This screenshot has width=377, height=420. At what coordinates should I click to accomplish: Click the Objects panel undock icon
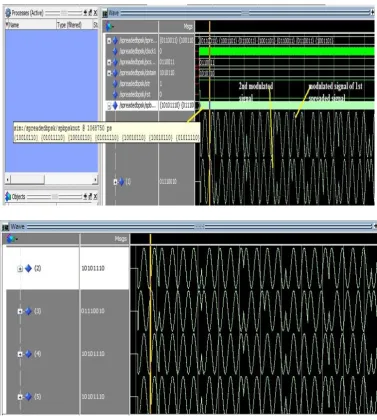click(90, 197)
